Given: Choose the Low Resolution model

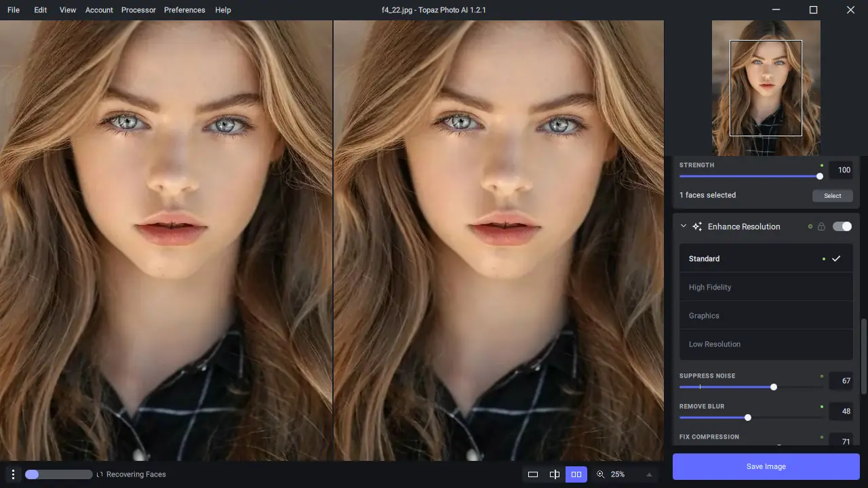Looking at the screenshot, I should tap(766, 344).
